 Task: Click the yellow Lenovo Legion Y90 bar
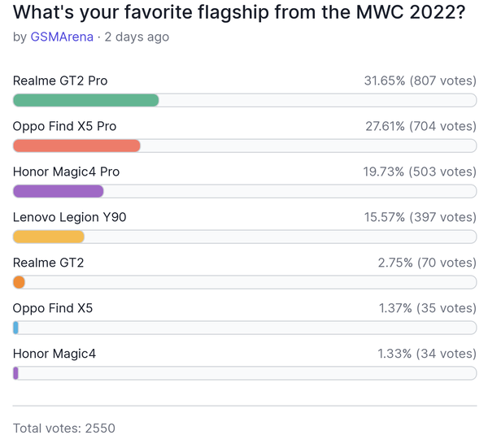[x=49, y=237]
